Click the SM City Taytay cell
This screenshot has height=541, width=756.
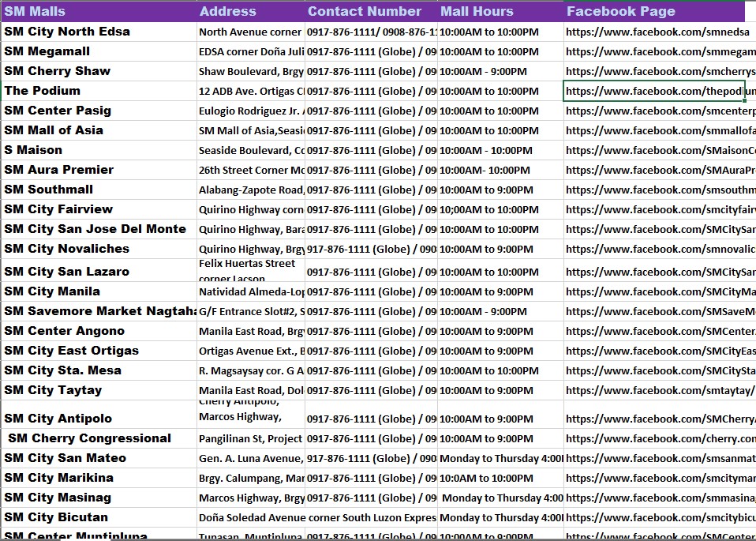(99, 391)
